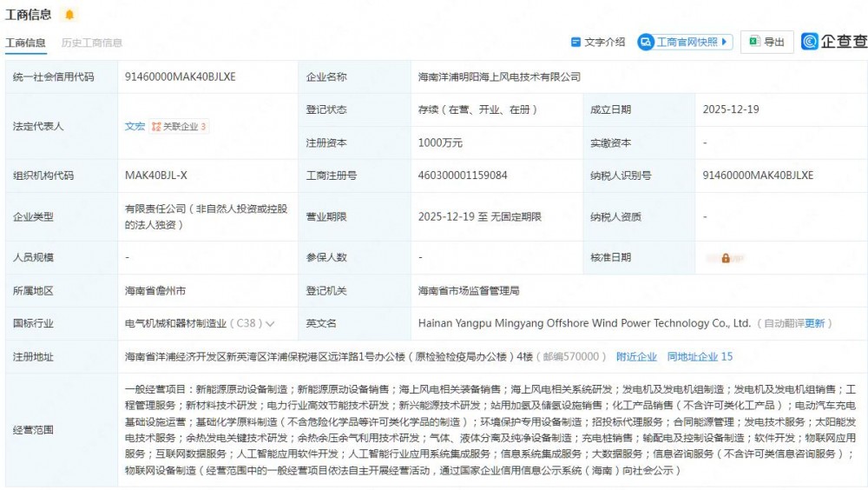The image size is (868, 490).
Task: Open legal representative 文宏 link
Action: [x=135, y=127]
